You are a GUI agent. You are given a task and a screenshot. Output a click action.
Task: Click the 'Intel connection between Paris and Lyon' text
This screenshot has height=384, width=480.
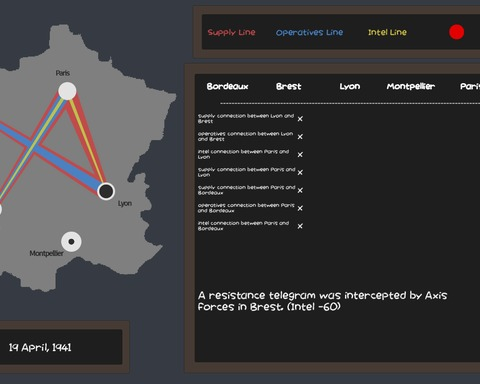coord(243,154)
